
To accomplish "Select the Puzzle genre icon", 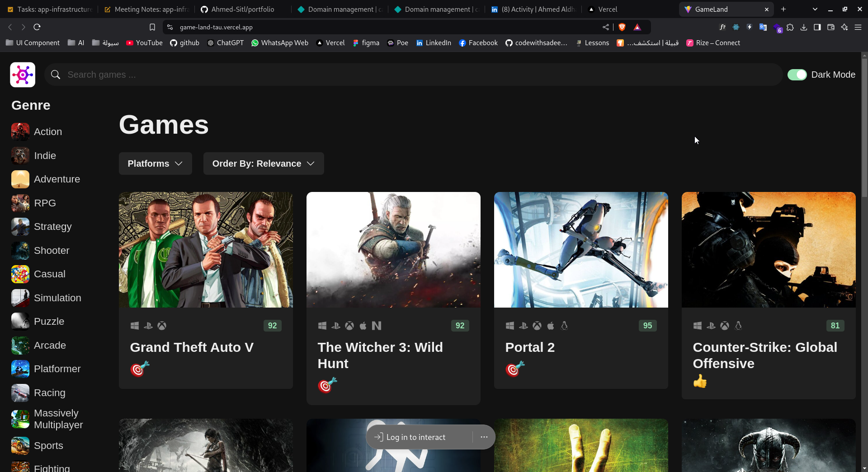I will 20,322.
